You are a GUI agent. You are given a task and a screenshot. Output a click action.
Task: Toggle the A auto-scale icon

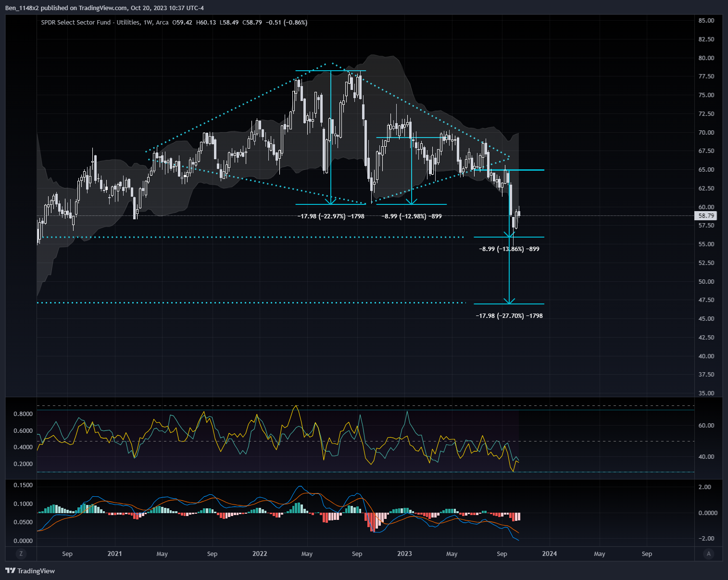click(708, 554)
